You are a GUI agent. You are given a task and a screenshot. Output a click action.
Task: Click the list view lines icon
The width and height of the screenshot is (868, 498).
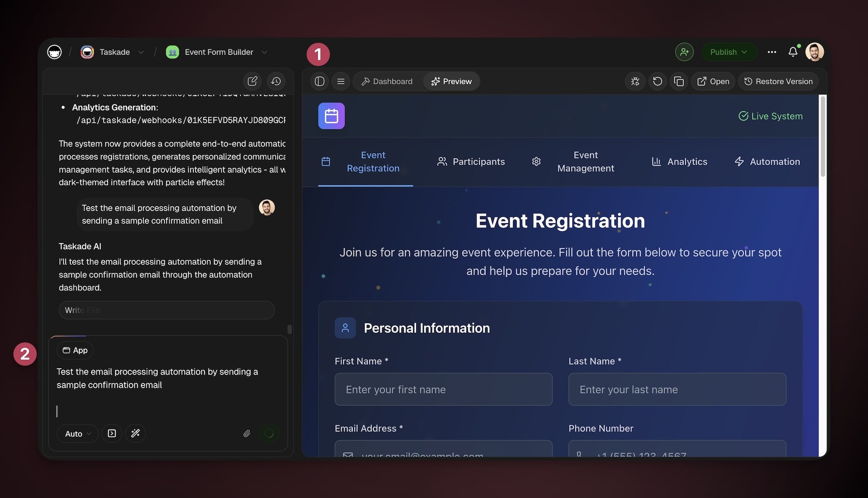coord(341,81)
